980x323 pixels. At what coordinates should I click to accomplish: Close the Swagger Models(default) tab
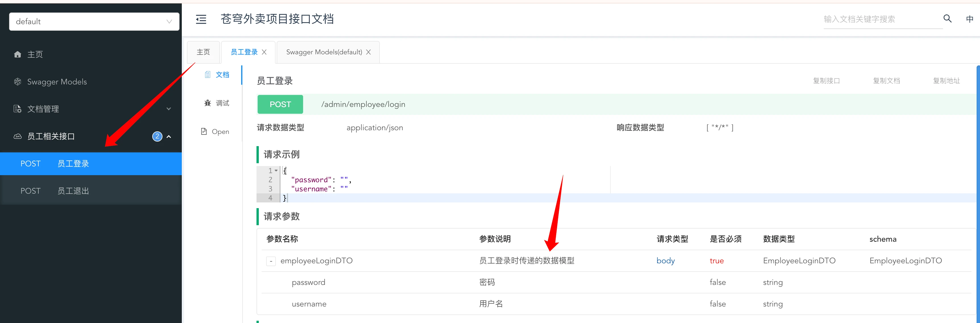tap(368, 52)
